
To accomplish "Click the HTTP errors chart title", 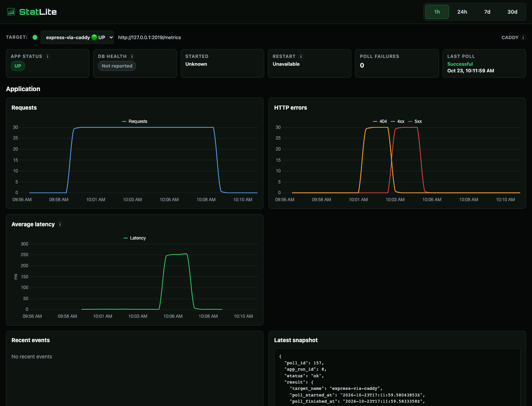I will 290,108.
